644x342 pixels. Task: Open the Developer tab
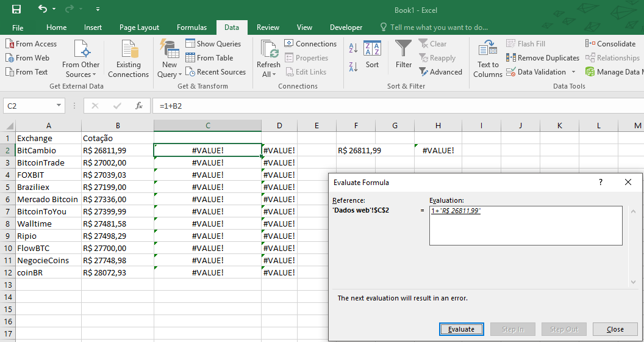[346, 27]
